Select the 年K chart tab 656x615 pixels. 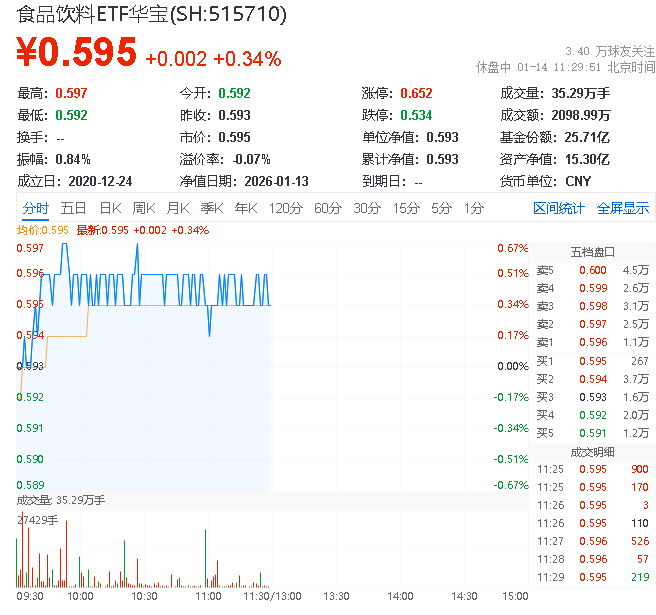pos(245,208)
